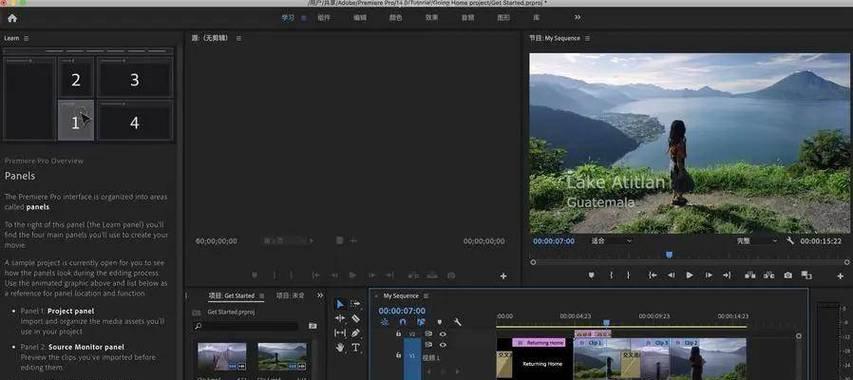
Task: Add marker in Program monitor
Action: (591, 276)
